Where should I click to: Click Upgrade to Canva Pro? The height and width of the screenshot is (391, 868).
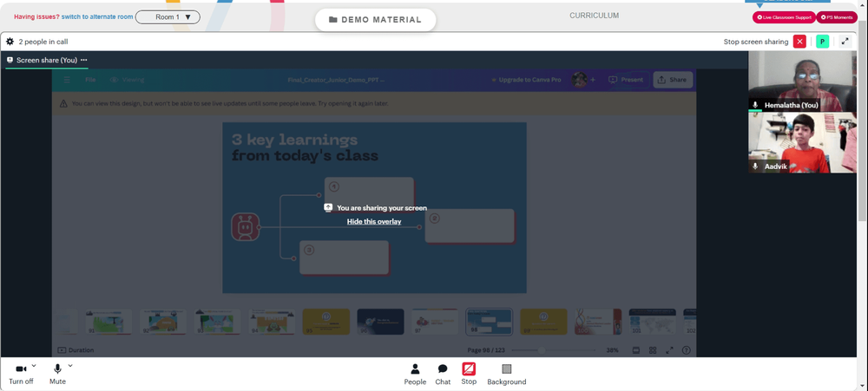pyautogui.click(x=527, y=80)
